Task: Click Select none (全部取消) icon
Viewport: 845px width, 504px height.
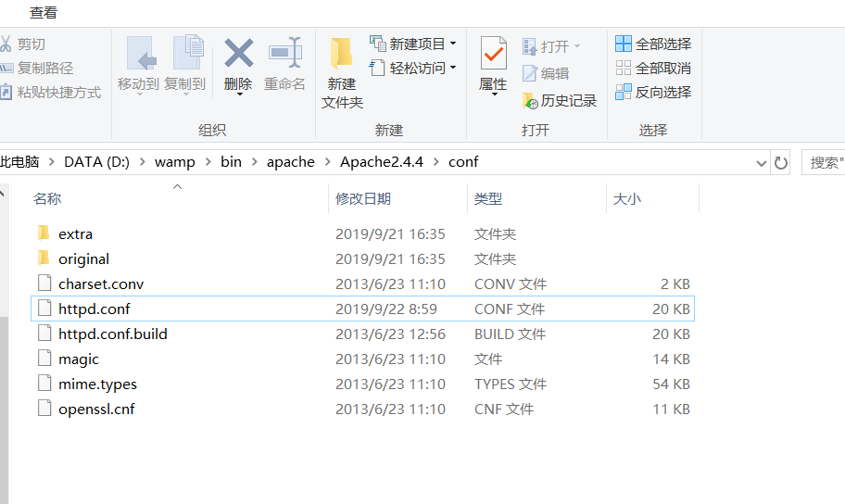Action: (x=624, y=68)
